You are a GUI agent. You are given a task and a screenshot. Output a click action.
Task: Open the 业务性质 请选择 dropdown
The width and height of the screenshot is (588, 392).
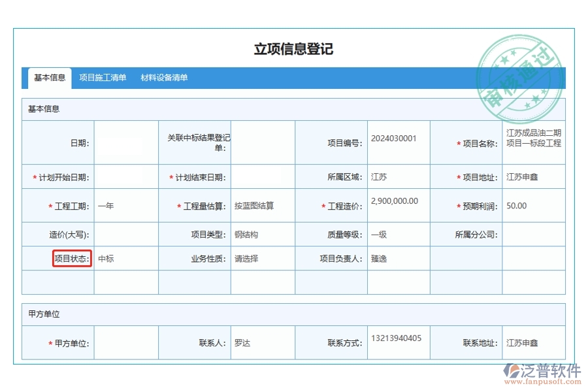[x=261, y=258]
